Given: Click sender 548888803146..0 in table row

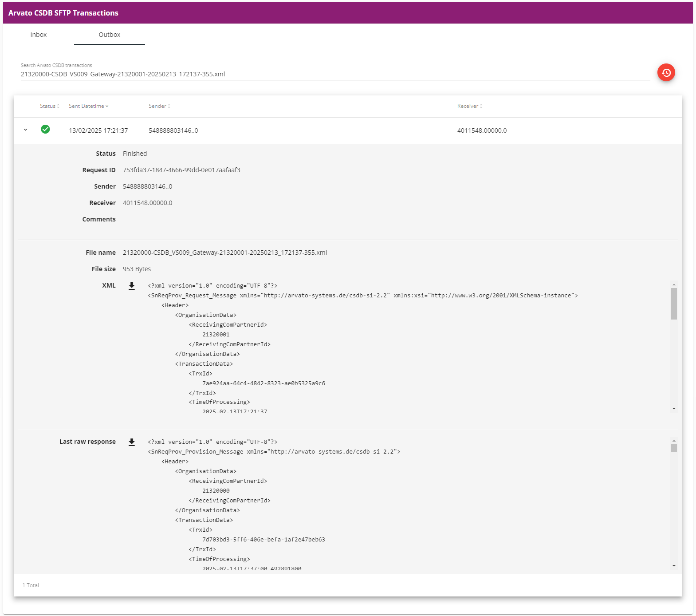Looking at the screenshot, I should [x=173, y=130].
